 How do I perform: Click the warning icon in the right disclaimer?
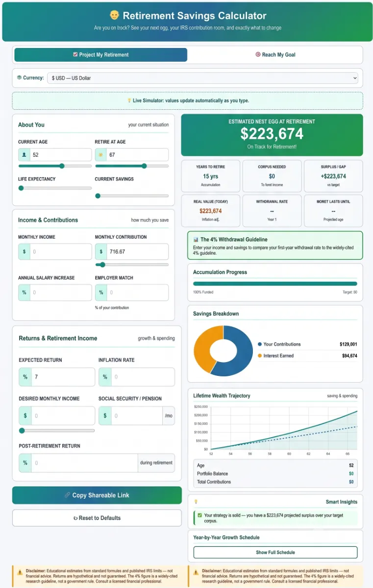point(196,572)
